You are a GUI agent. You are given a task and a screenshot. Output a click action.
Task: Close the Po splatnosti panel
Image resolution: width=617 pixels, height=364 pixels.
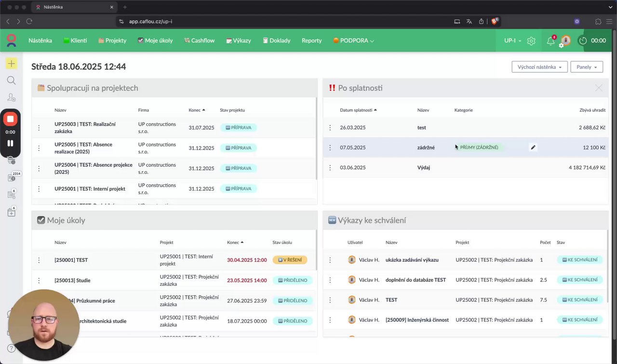tap(599, 88)
